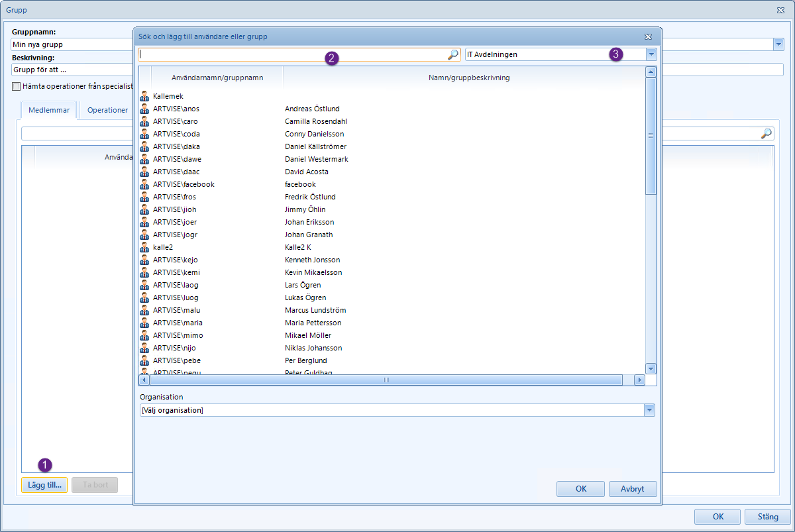This screenshot has width=795, height=532.
Task: Close the Sök och lägg till dialog
Action: (x=649, y=36)
